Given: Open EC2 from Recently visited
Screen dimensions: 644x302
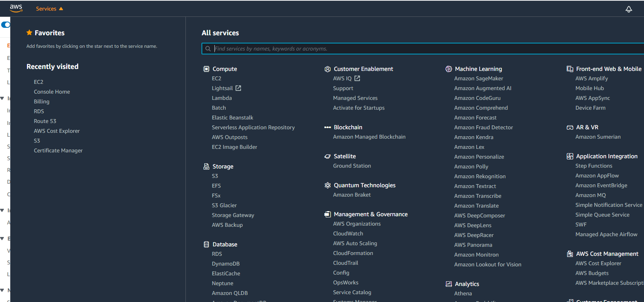Looking at the screenshot, I should 38,82.
